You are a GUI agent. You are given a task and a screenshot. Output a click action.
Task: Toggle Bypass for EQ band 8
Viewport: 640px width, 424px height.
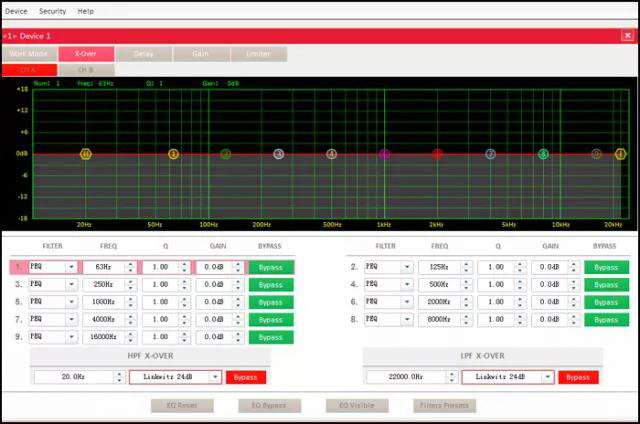[x=605, y=320]
